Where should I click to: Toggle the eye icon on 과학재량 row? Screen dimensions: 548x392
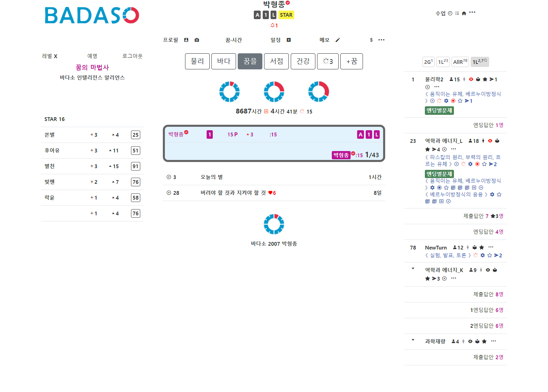(x=470, y=341)
